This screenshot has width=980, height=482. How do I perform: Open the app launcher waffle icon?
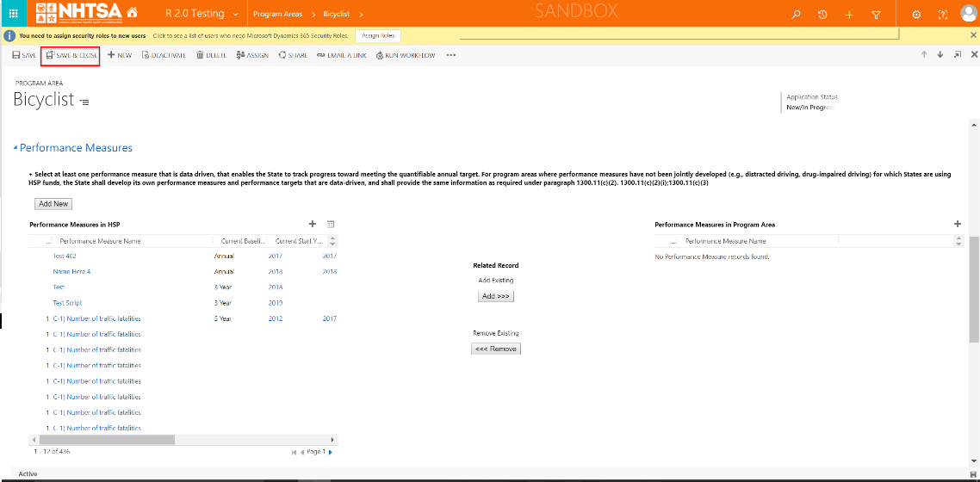coord(13,13)
